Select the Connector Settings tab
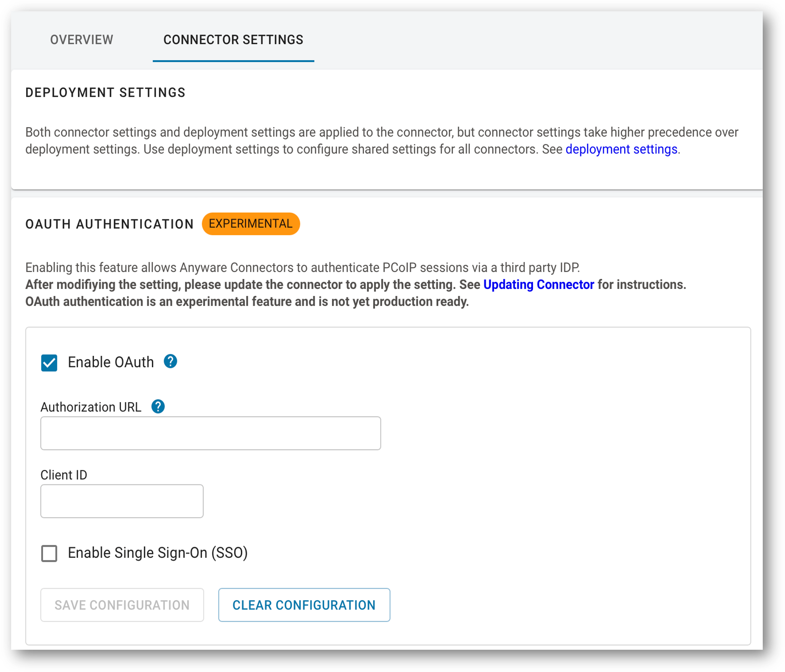Screen dimensions: 785x672 click(x=233, y=39)
